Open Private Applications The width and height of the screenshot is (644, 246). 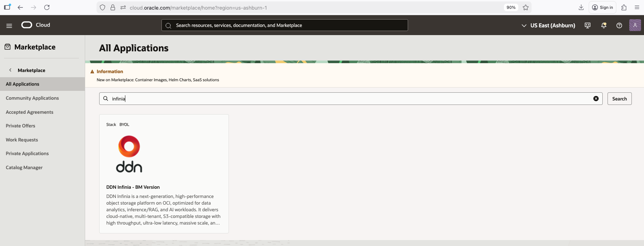tap(27, 153)
